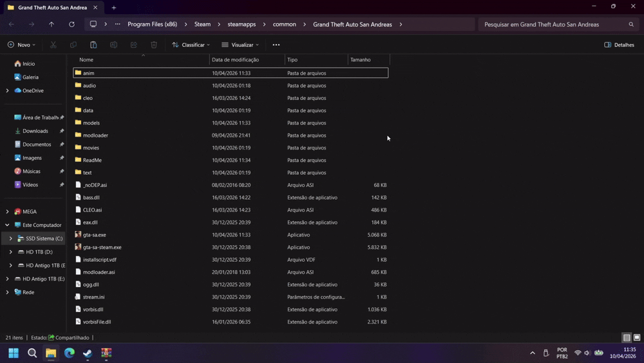The image size is (644, 363).
Task: Click the PC icon in address bar
Action: coord(93,25)
